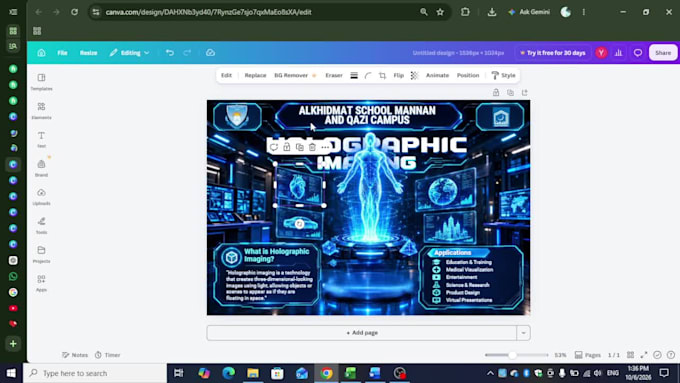680x383 pixels.
Task: Click Replace in image toolbar
Action: (x=255, y=75)
